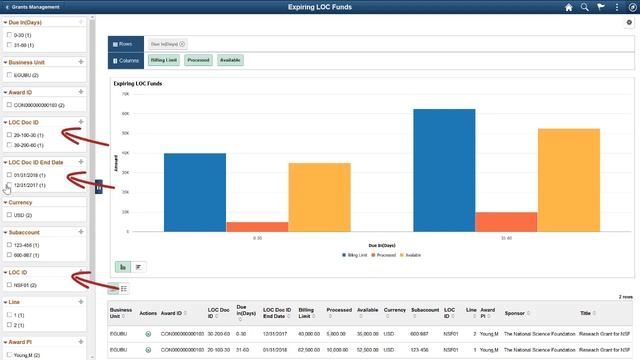Collapse the Business Unit facet
The image size is (640, 360).
[5, 62]
